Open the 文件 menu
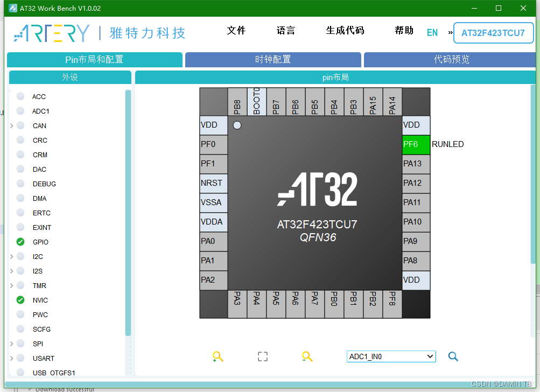540x392 pixels. pyautogui.click(x=236, y=30)
